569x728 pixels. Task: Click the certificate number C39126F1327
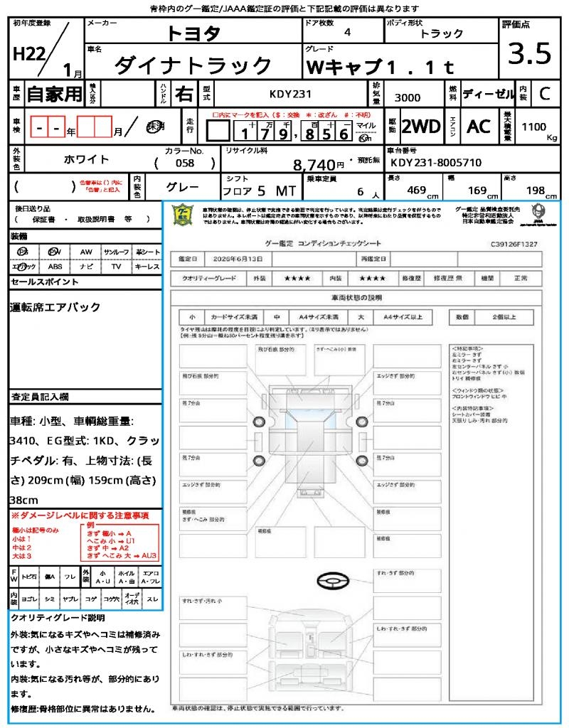514,245
